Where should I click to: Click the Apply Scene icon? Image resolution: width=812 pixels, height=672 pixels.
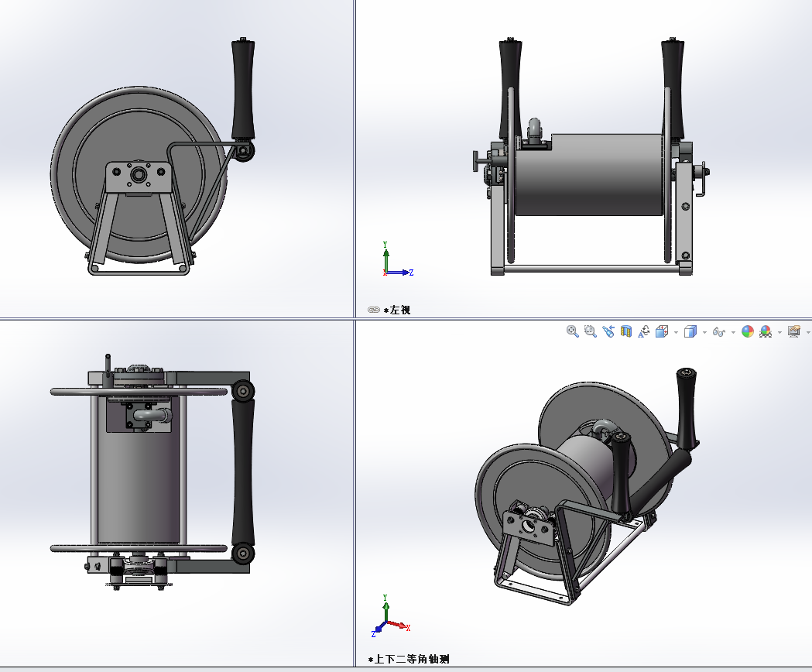click(766, 331)
